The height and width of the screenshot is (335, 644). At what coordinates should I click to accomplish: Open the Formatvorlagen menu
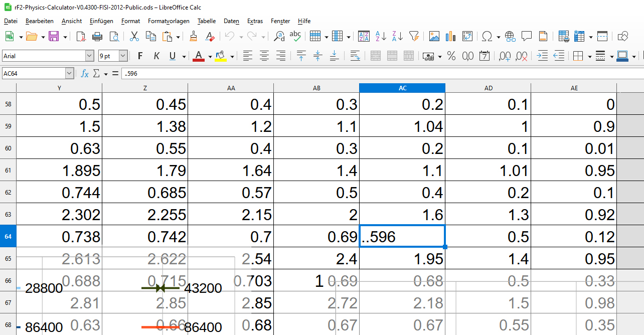pyautogui.click(x=169, y=21)
